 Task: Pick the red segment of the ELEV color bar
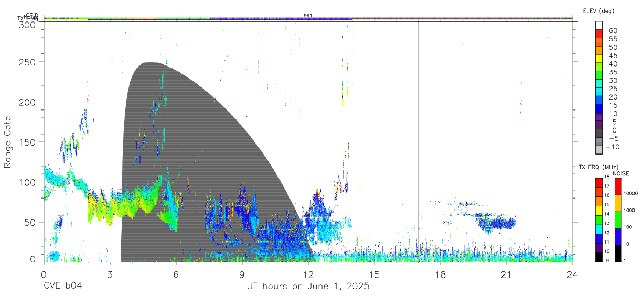599,34
